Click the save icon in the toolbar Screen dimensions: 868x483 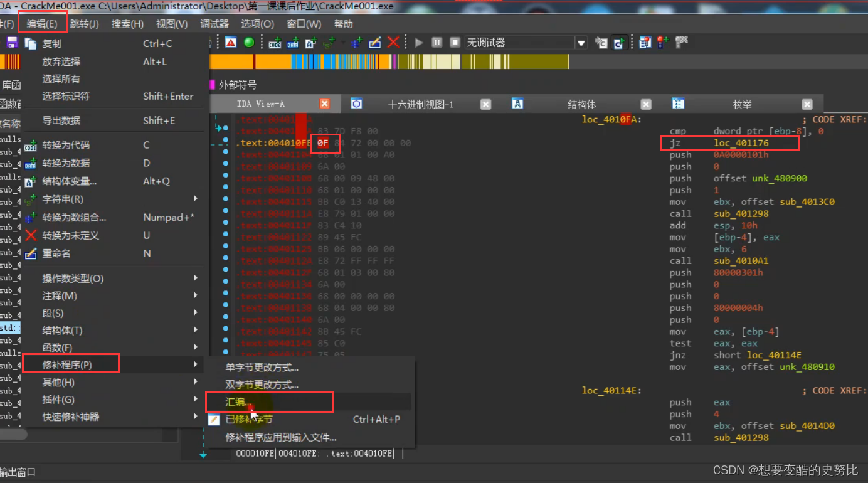coord(12,43)
